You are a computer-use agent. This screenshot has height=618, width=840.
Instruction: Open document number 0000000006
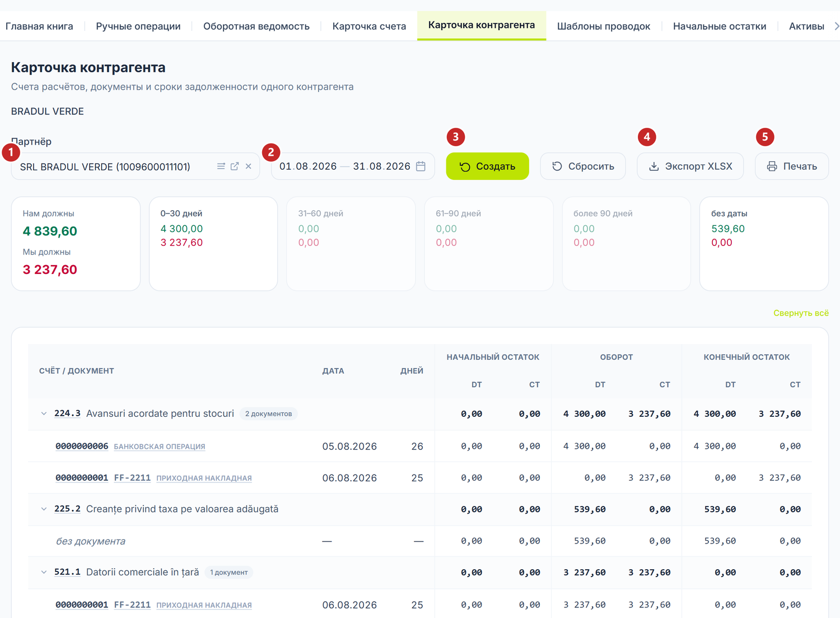pos(82,447)
